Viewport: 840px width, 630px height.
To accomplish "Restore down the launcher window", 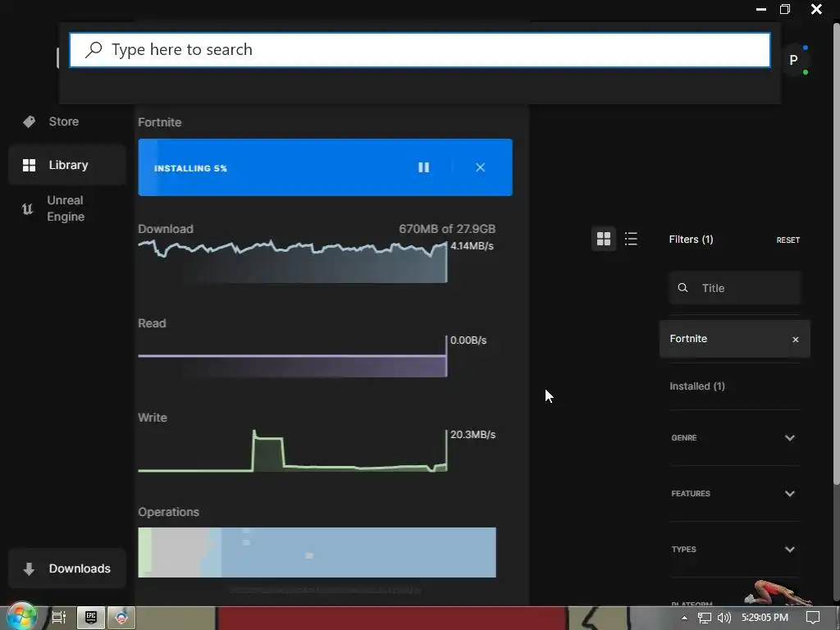I will [x=785, y=9].
